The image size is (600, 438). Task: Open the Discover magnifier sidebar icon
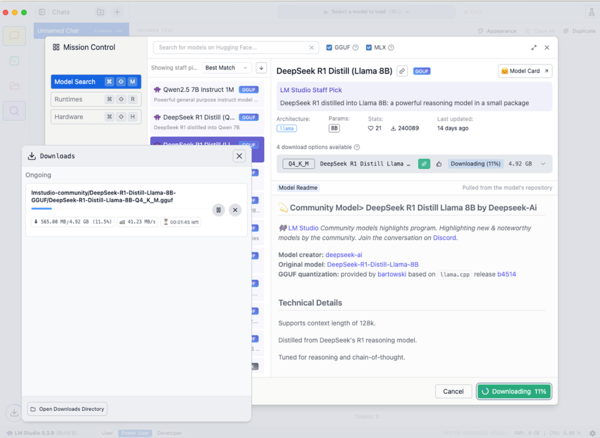tap(15, 111)
